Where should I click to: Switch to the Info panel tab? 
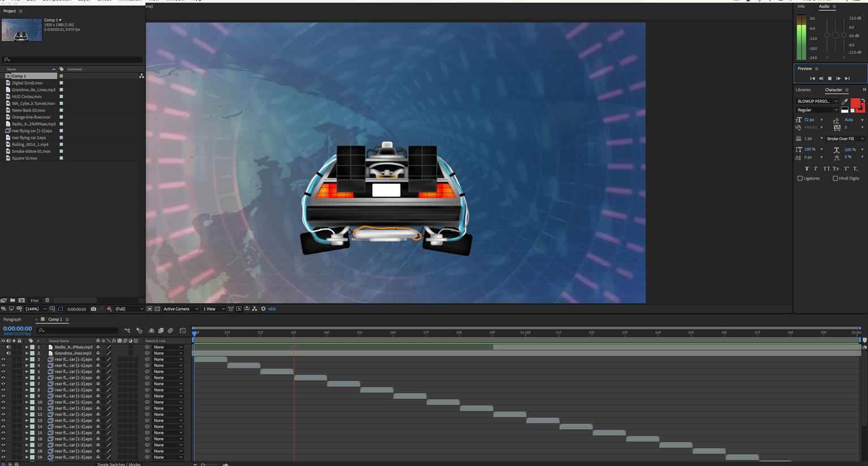tap(801, 6)
